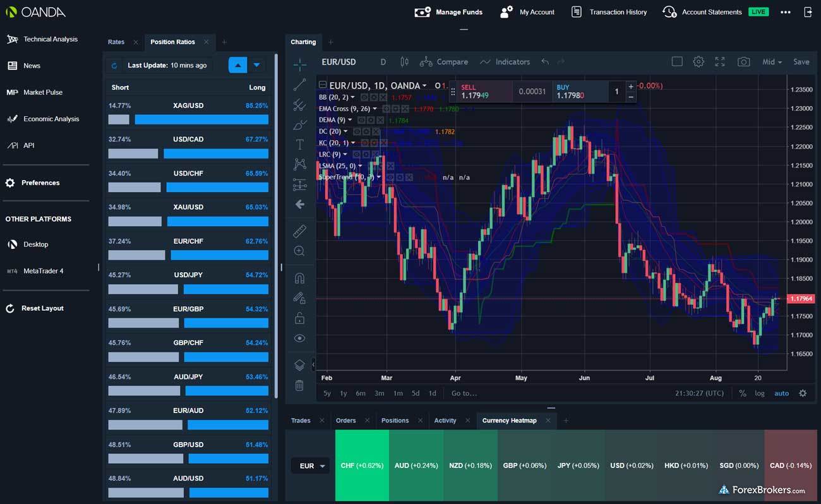Toggle drawings visibility eye icon
821x504 pixels.
(x=300, y=339)
